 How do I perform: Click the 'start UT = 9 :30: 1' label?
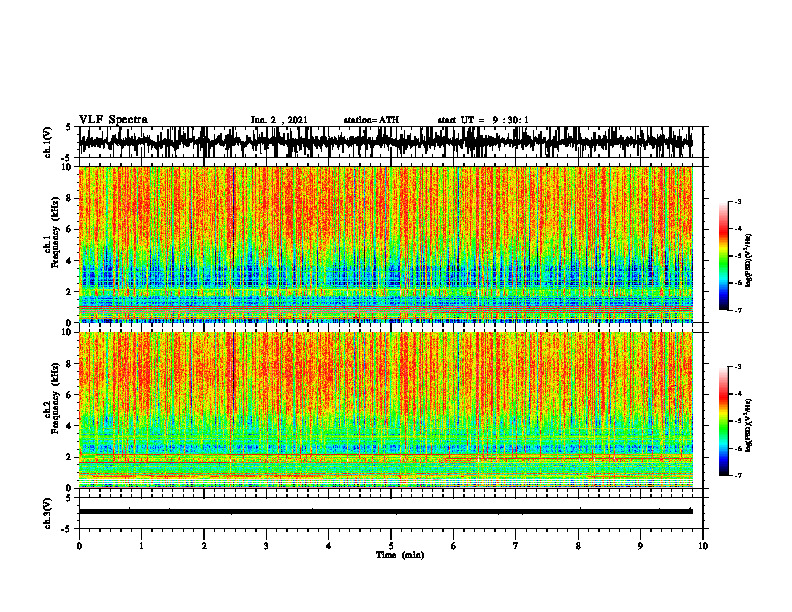[483, 120]
